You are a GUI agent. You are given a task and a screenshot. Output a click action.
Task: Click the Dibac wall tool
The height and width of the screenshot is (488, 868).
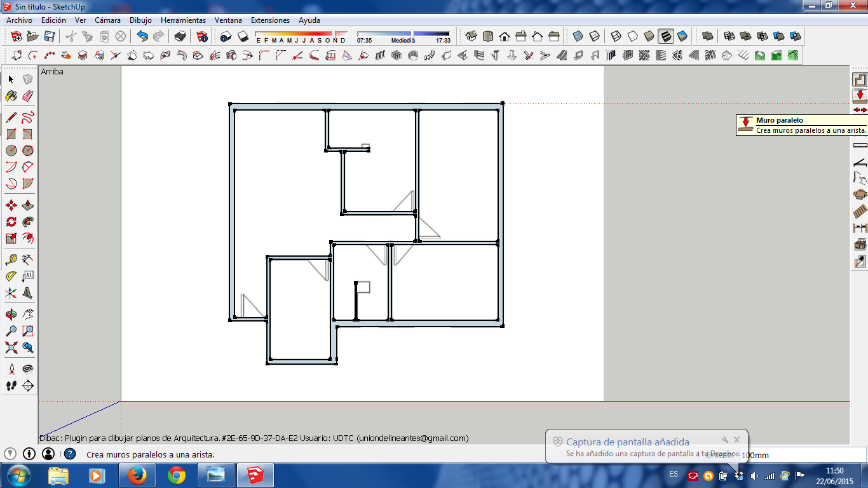pos(860,79)
